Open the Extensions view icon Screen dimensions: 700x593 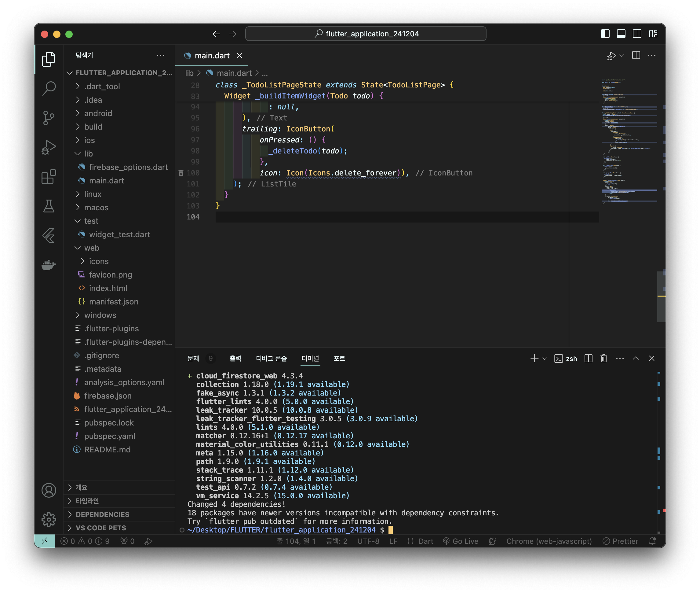(49, 176)
